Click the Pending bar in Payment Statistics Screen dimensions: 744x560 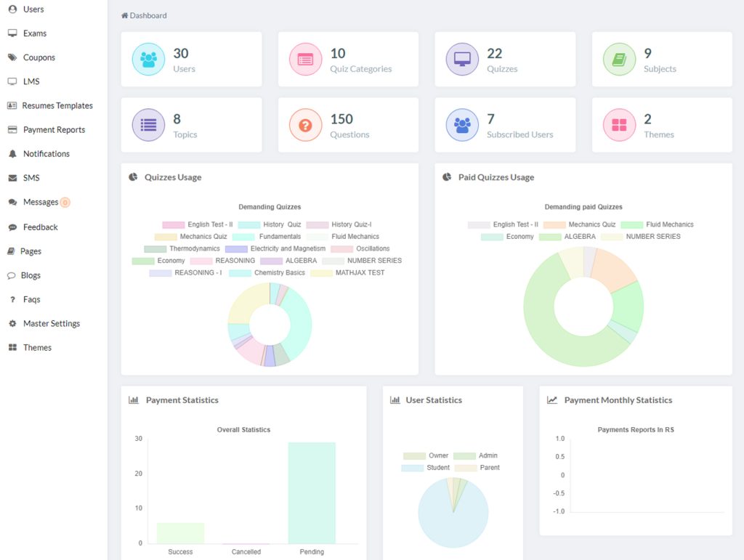[312, 492]
